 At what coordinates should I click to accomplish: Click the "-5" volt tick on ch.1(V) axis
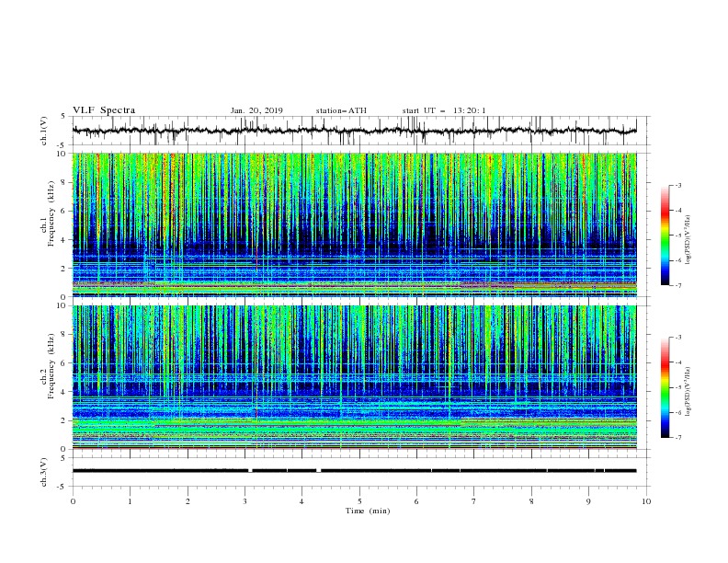pyautogui.click(x=63, y=145)
